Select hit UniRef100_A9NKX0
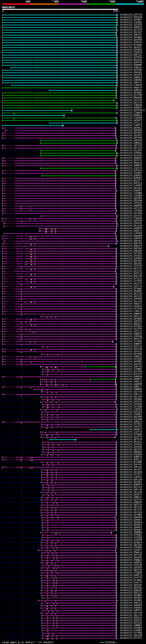This screenshot has height=644, width=146. 131,77
